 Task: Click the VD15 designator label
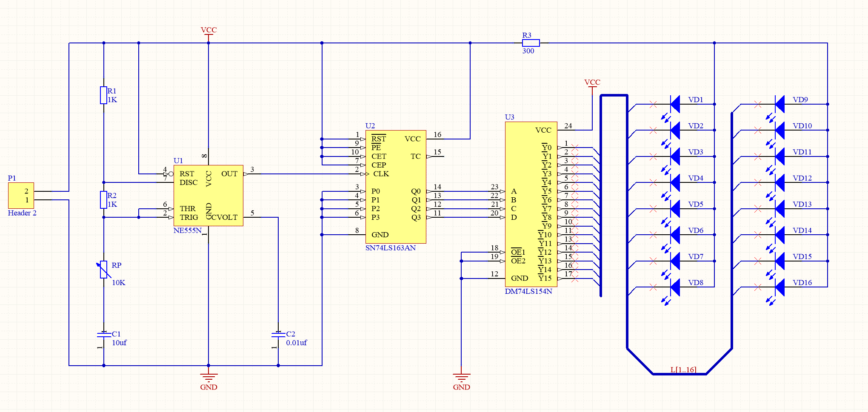click(802, 257)
